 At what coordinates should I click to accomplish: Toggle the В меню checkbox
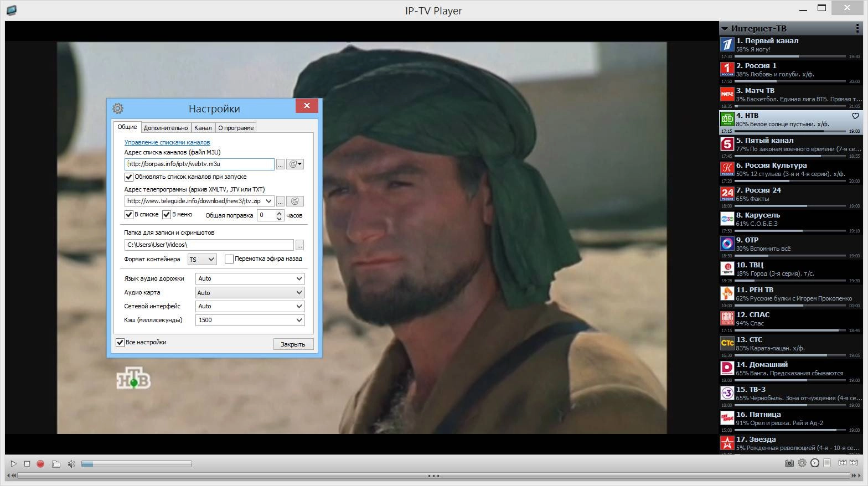point(167,215)
